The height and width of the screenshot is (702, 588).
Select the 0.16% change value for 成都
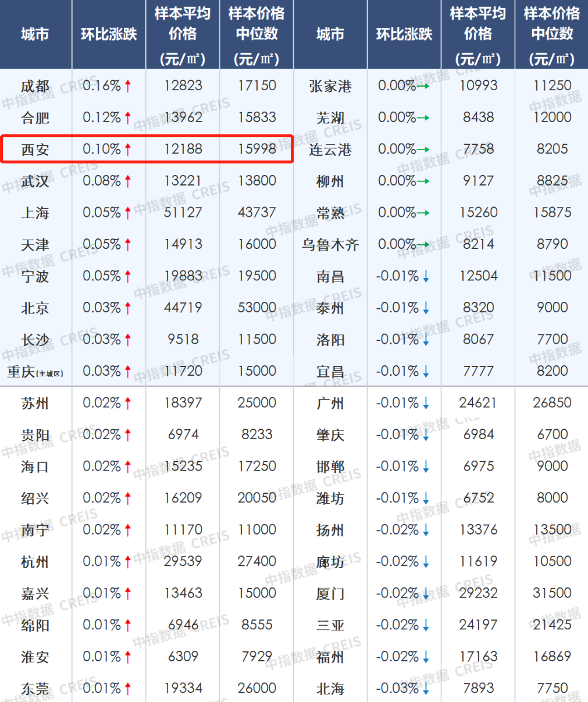(x=102, y=85)
